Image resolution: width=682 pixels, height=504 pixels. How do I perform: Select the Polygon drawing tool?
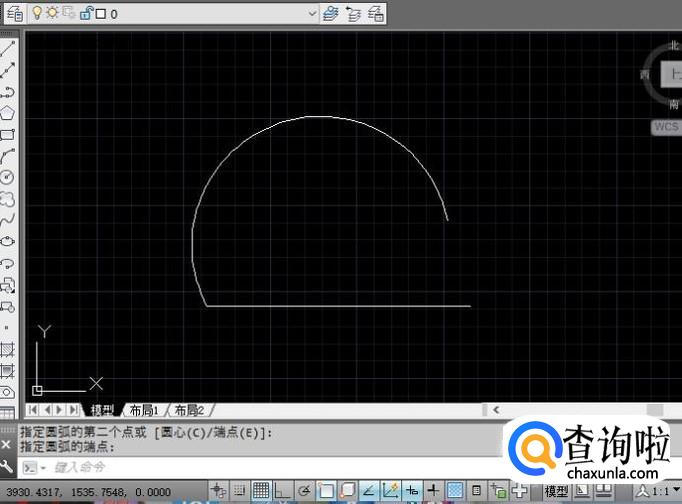point(8,113)
